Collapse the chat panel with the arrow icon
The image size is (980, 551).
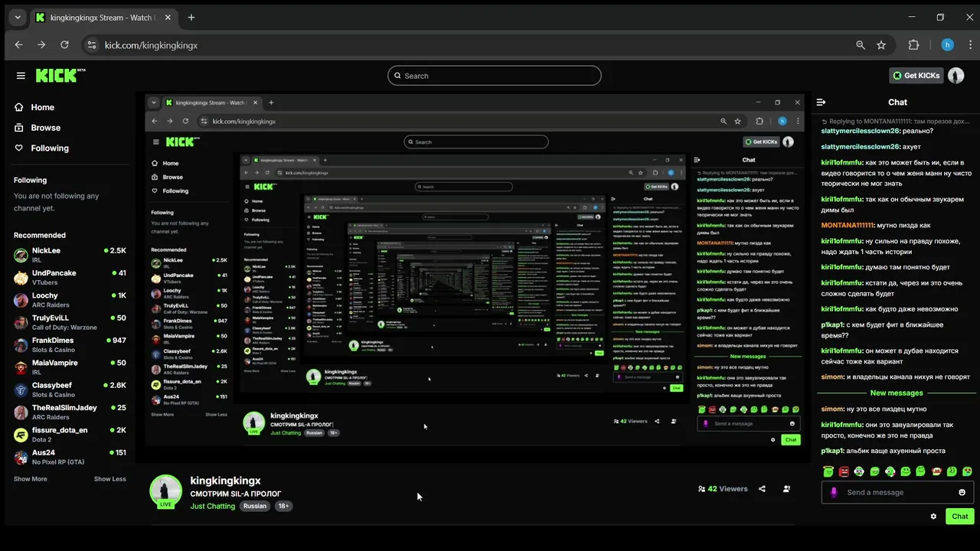821,102
